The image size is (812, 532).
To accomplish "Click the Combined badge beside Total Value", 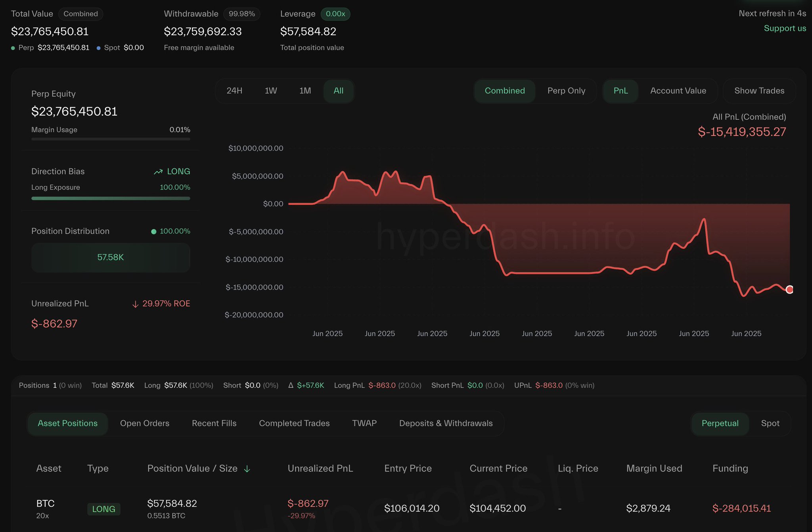I will click(x=81, y=14).
